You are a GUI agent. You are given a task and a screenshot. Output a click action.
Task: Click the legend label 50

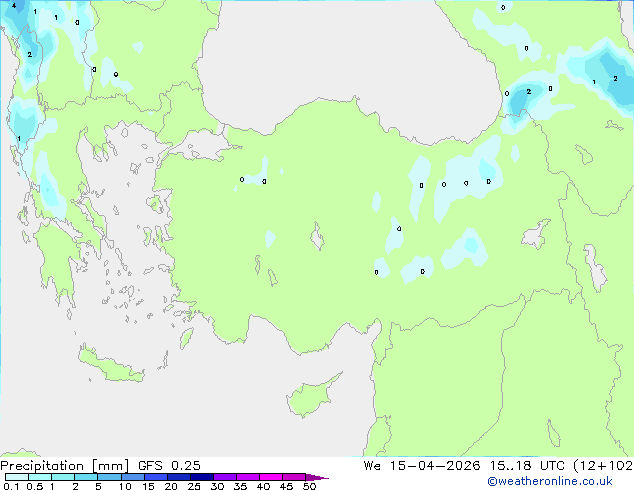(309, 486)
